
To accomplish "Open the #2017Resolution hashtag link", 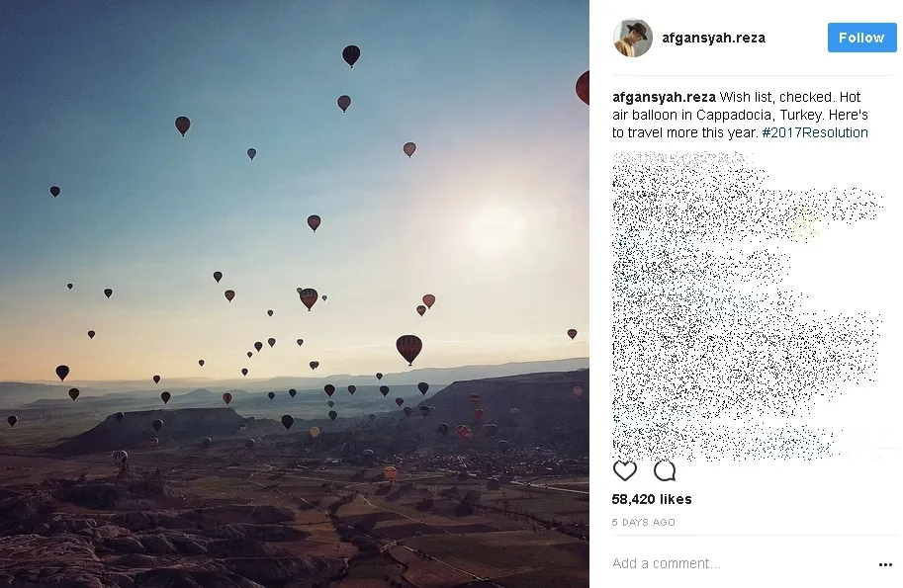I will coord(815,132).
